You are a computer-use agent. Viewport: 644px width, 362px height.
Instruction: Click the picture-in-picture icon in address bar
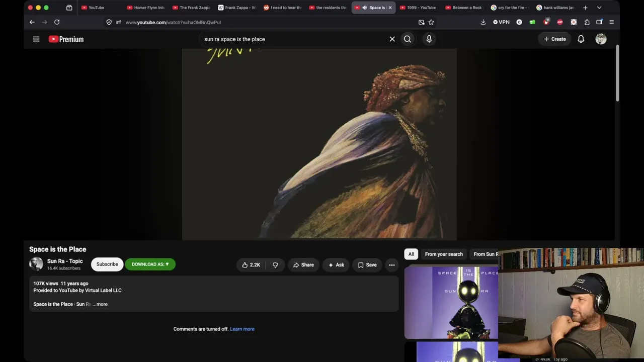(x=421, y=22)
